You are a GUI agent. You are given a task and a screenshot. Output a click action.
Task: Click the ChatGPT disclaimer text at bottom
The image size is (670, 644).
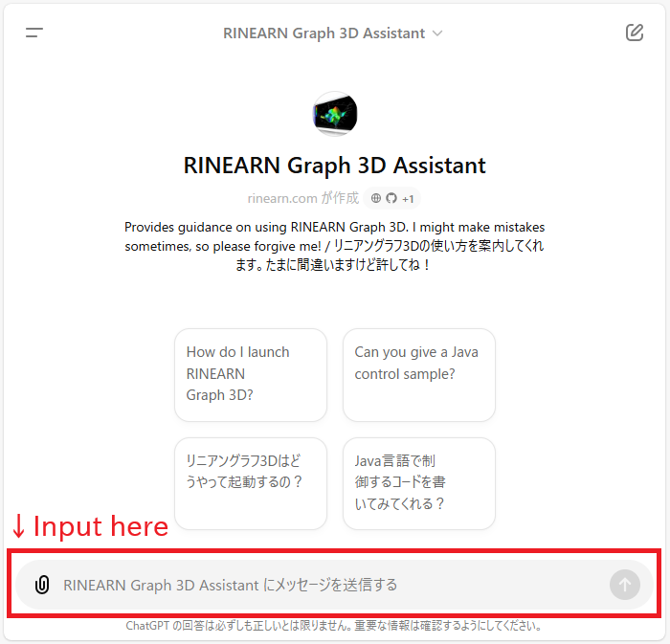(x=334, y=626)
